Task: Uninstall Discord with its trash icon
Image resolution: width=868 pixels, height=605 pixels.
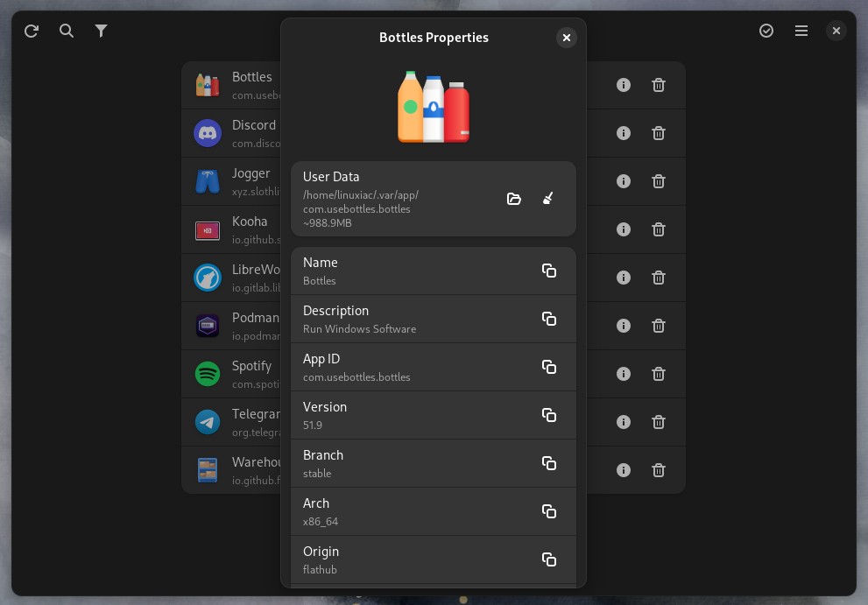Action: [658, 133]
